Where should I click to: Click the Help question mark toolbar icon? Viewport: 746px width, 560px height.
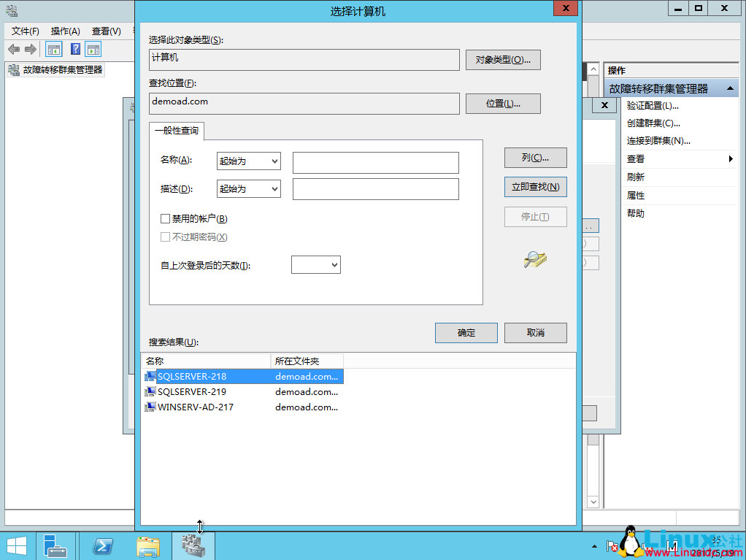pos(76,49)
